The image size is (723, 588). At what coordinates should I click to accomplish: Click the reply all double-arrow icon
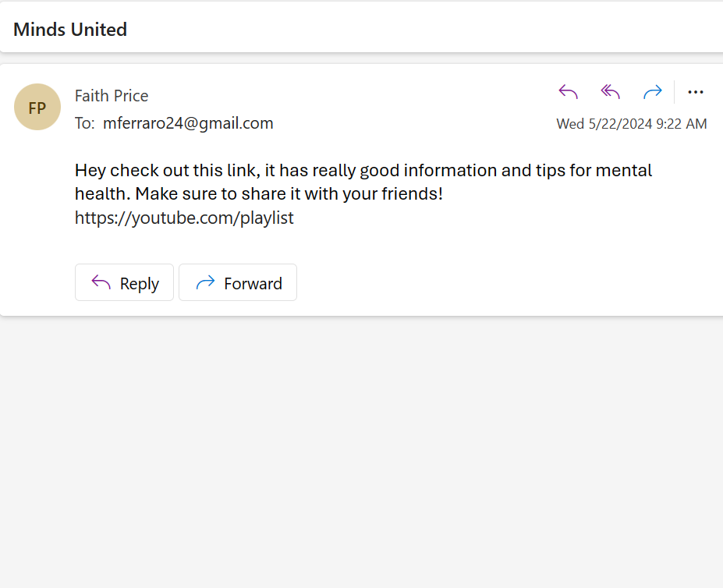tap(610, 93)
